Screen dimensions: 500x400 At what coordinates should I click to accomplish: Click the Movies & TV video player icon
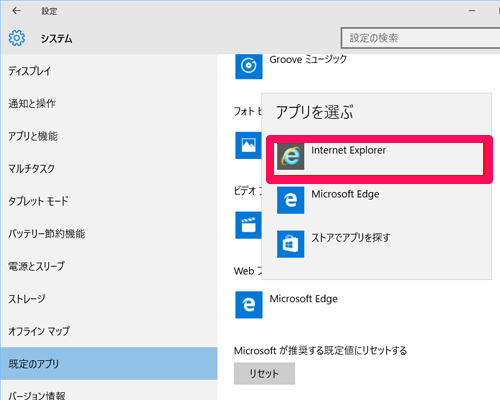click(248, 225)
